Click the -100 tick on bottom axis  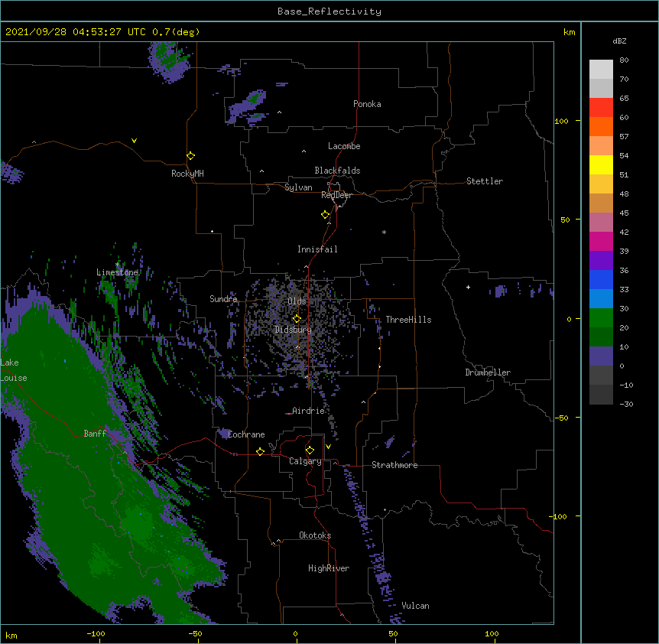pos(96,633)
